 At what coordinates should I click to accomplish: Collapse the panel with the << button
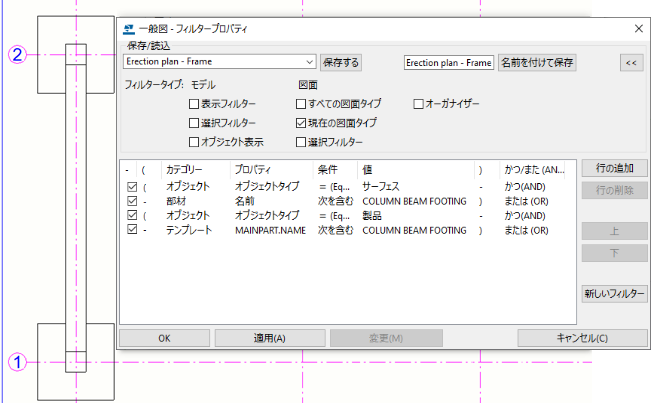pos(630,62)
